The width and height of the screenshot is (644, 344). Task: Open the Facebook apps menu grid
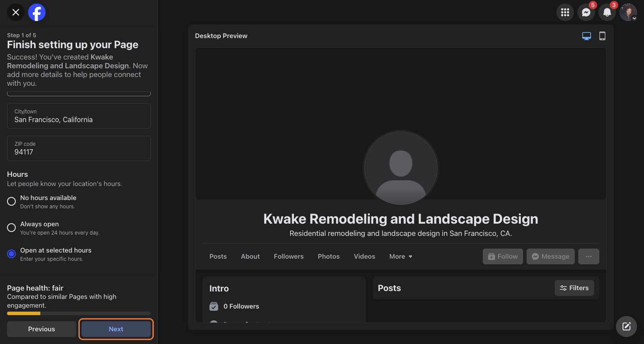(x=565, y=12)
